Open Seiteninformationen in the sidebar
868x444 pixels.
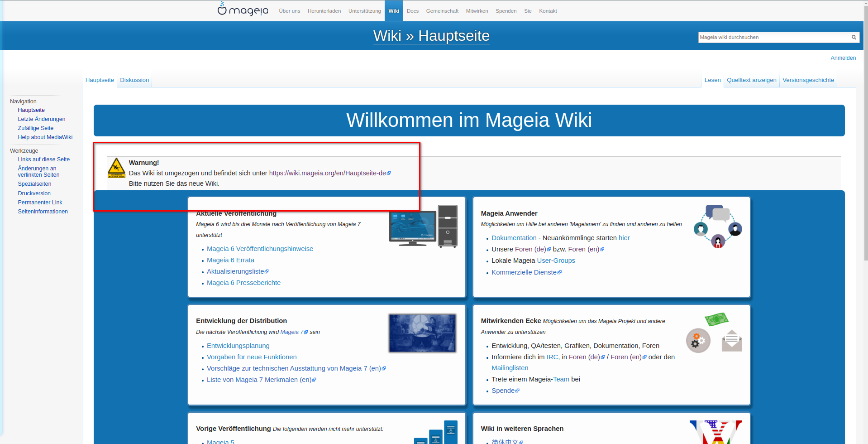[x=43, y=212]
